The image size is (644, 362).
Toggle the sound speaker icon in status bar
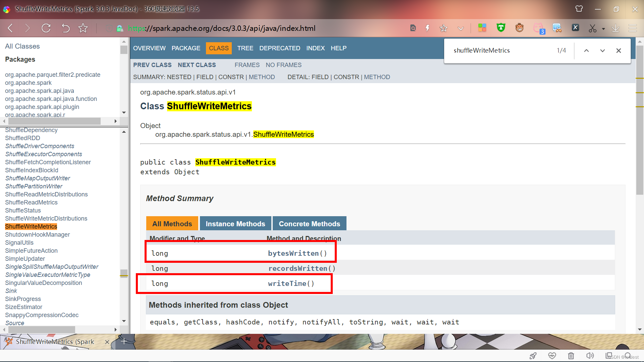click(590, 356)
